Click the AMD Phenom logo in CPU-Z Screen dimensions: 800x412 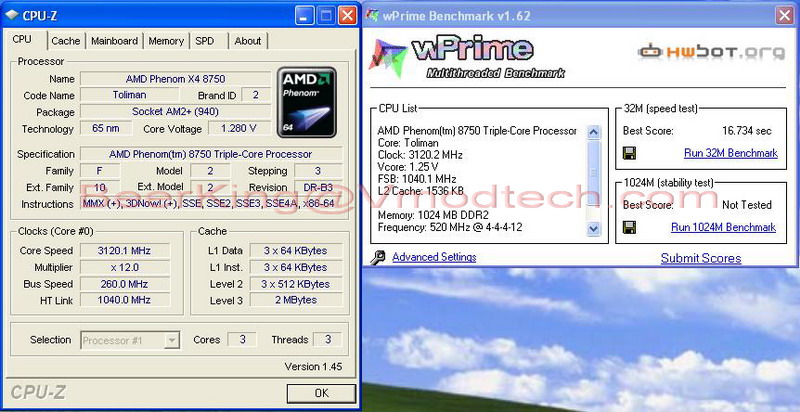coord(307,102)
